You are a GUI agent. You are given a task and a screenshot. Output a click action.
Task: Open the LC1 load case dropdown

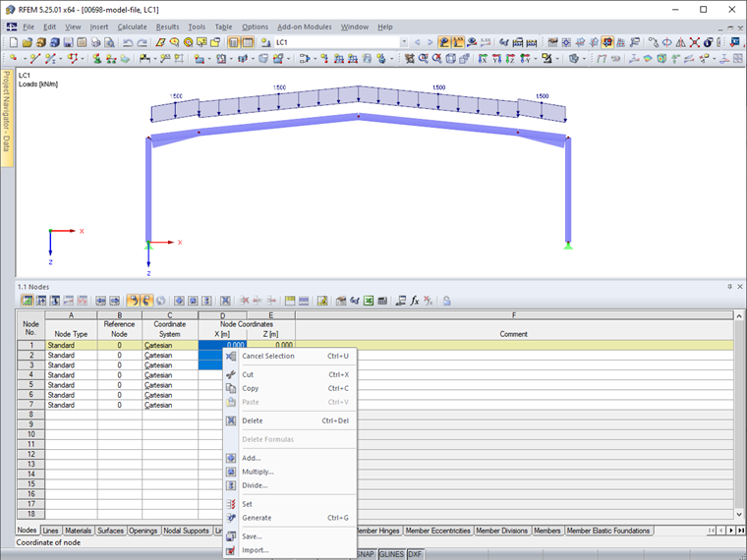point(404,42)
